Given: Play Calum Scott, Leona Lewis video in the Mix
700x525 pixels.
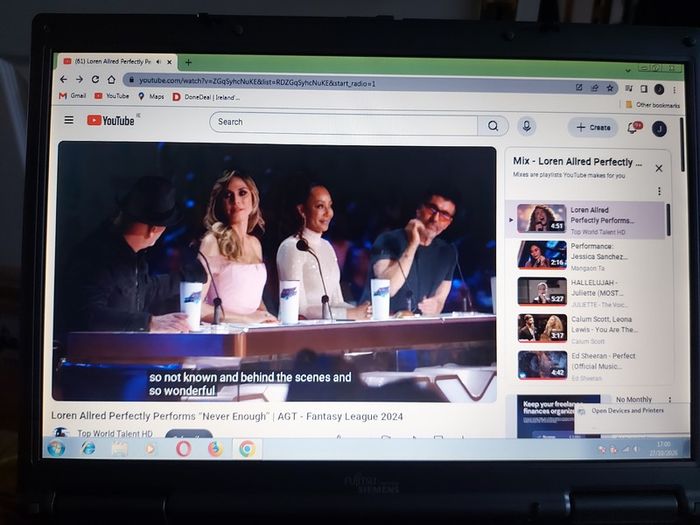Looking at the screenshot, I should point(586,329).
